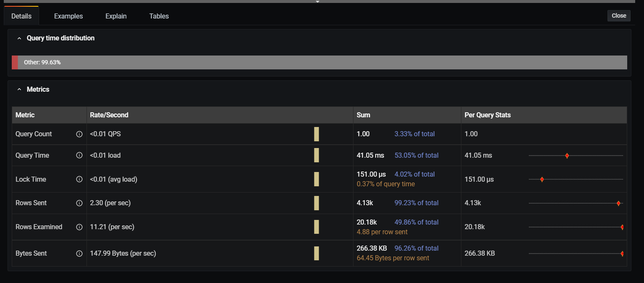
Task: Click the '0.37% of query time' text
Action: click(x=386, y=184)
